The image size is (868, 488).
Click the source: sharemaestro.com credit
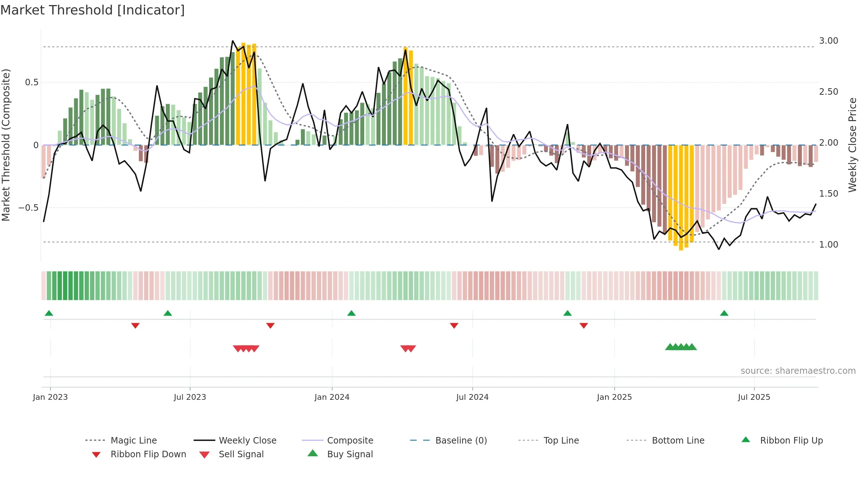798,371
